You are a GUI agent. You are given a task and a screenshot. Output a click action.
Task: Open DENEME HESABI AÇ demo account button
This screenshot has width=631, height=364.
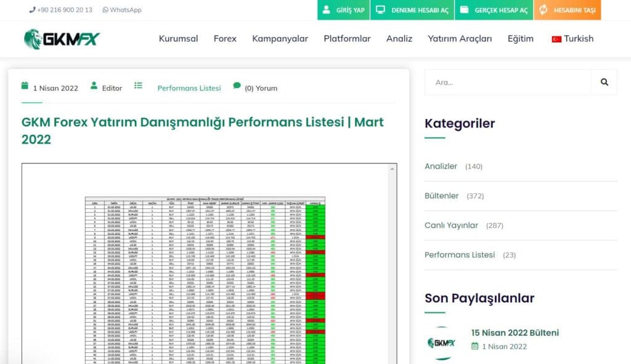pyautogui.click(x=412, y=10)
